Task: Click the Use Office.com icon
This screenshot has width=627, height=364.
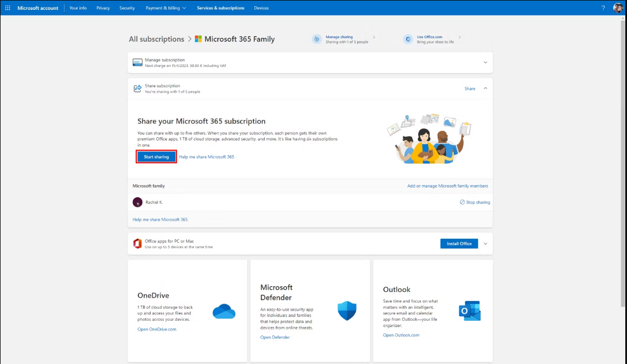Action: (x=408, y=39)
